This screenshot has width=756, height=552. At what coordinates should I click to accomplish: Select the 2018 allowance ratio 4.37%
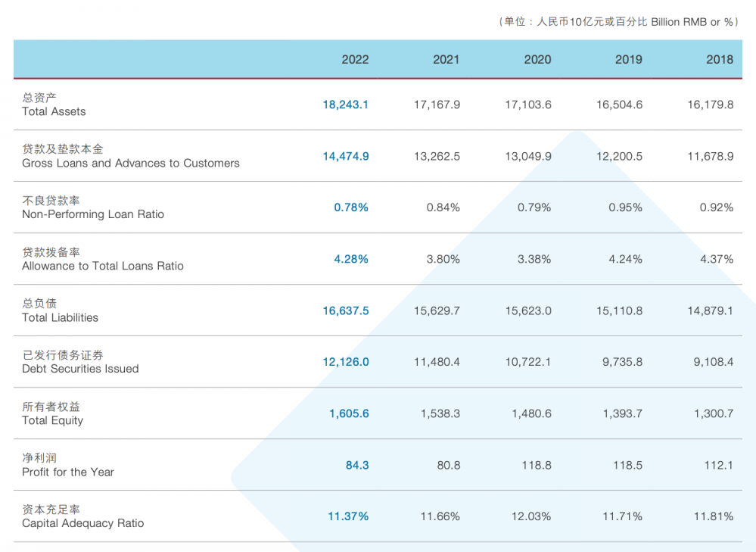(716, 259)
